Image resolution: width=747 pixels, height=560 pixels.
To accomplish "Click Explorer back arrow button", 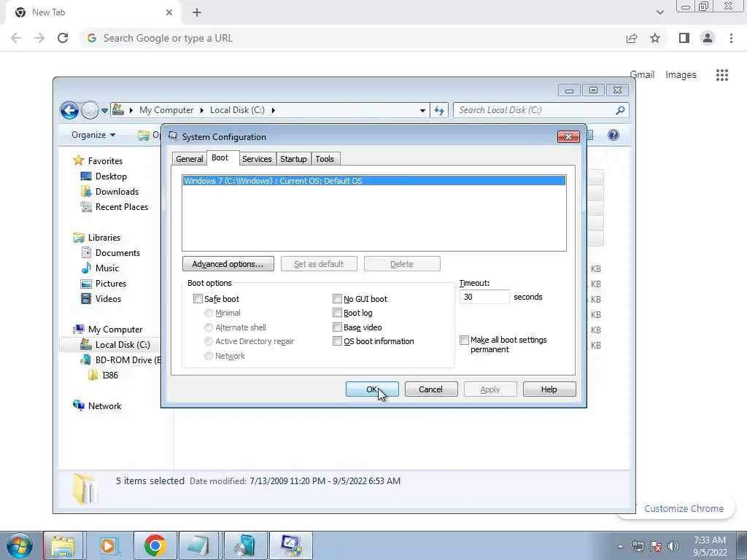I will pos(69,111).
